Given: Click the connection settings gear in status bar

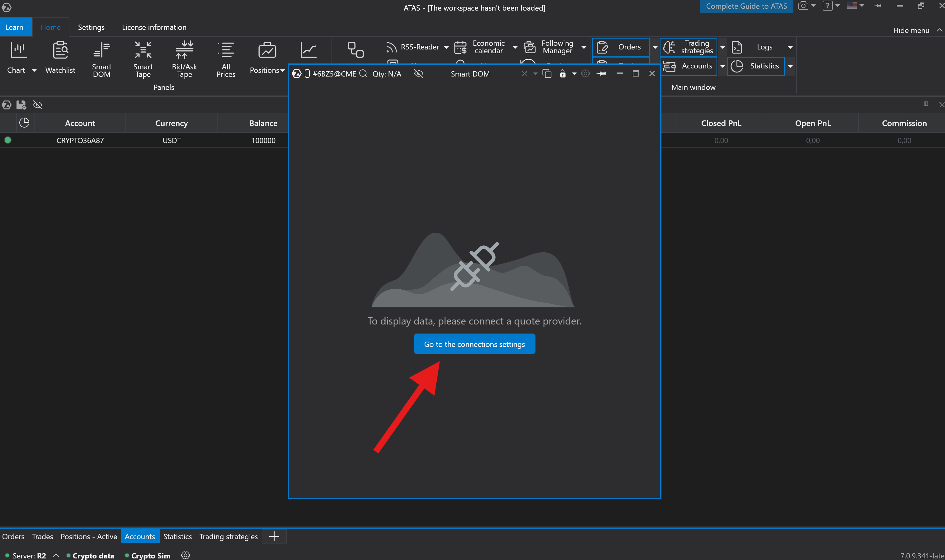Looking at the screenshot, I should click(x=186, y=555).
